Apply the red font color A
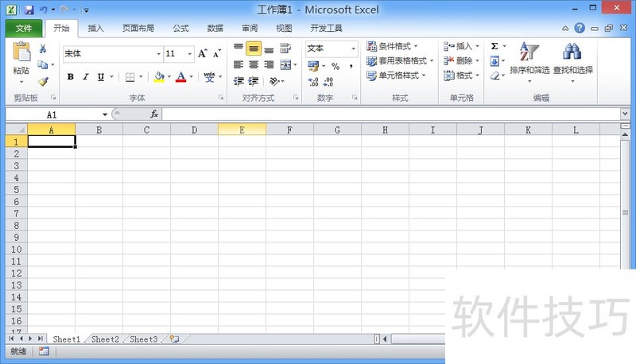Image resolution: width=636 pixels, height=364 pixels. tap(181, 76)
